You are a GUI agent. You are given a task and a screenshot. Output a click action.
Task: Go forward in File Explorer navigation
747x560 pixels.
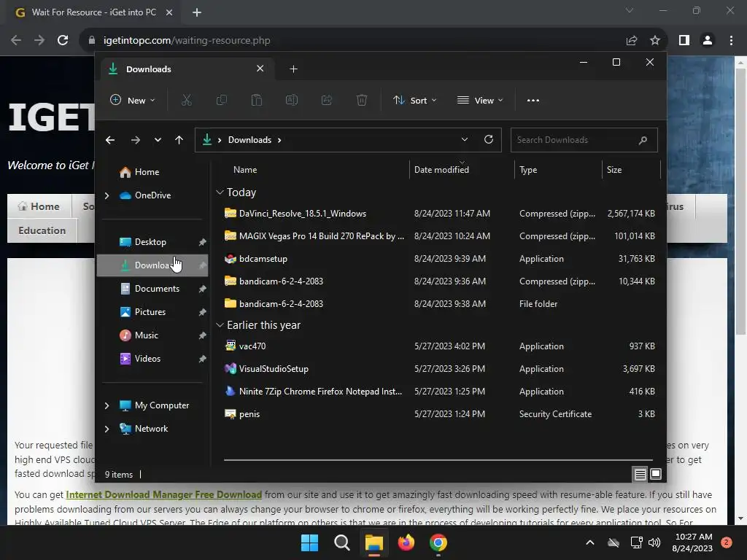click(x=135, y=140)
